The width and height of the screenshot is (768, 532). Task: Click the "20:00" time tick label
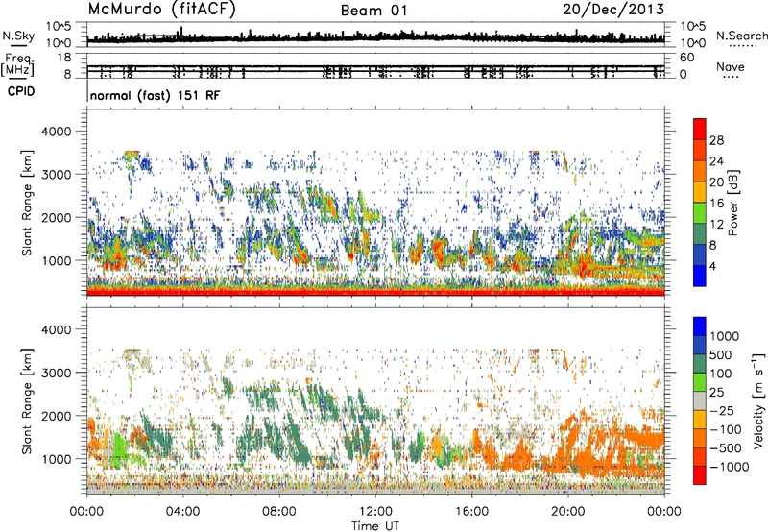(568, 512)
